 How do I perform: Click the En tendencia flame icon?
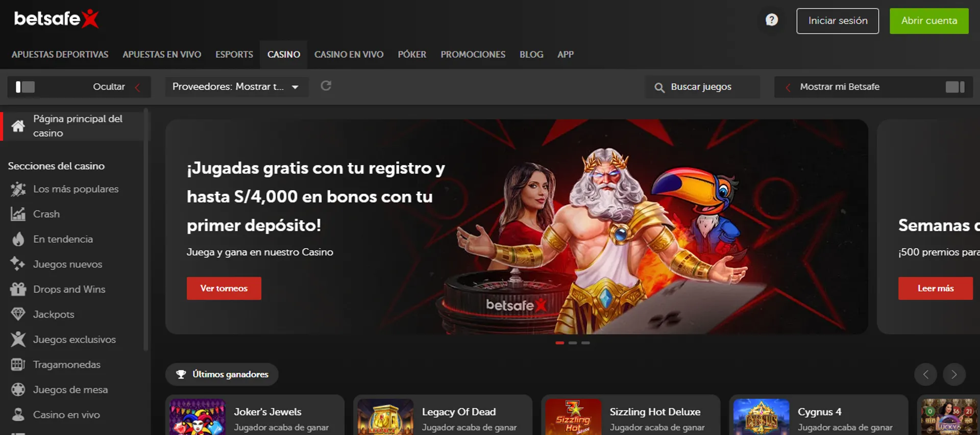[18, 239]
